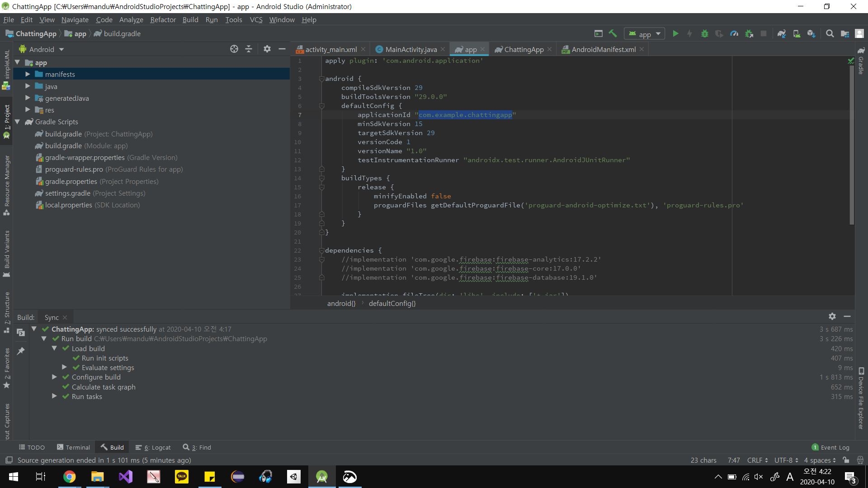The width and height of the screenshot is (868, 488).
Task: Open the app run configuration dropdown
Action: [645, 34]
